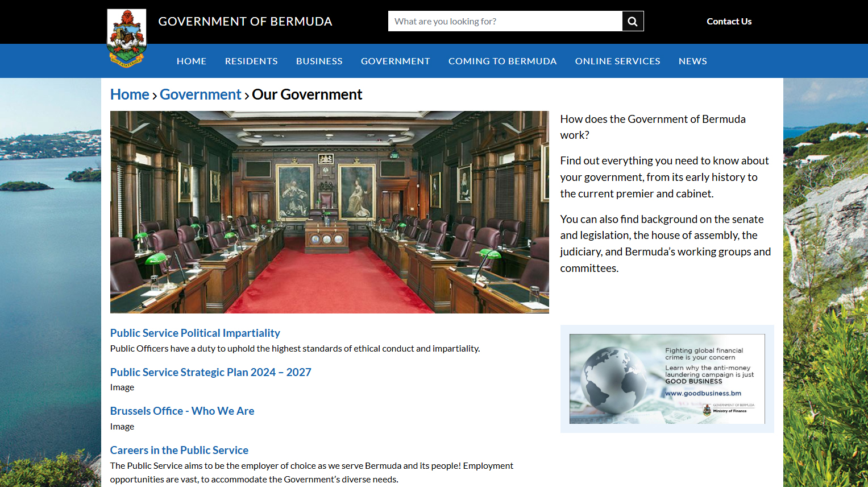Open Brussels Office - Who We Are
This screenshot has width=868, height=487.
[182, 410]
